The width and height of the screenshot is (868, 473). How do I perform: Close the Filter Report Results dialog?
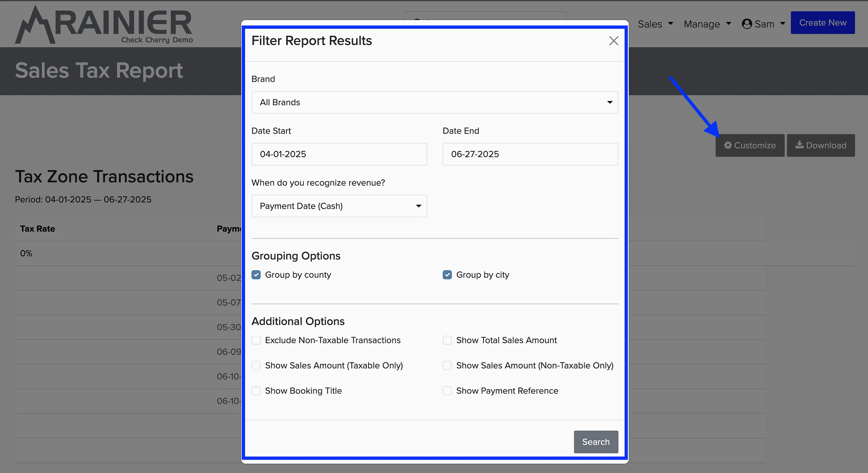[x=614, y=41]
